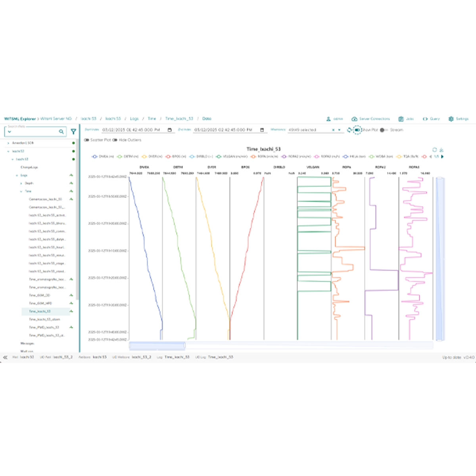
Task: Toggle BPOS series in the legend
Action: tap(176, 157)
